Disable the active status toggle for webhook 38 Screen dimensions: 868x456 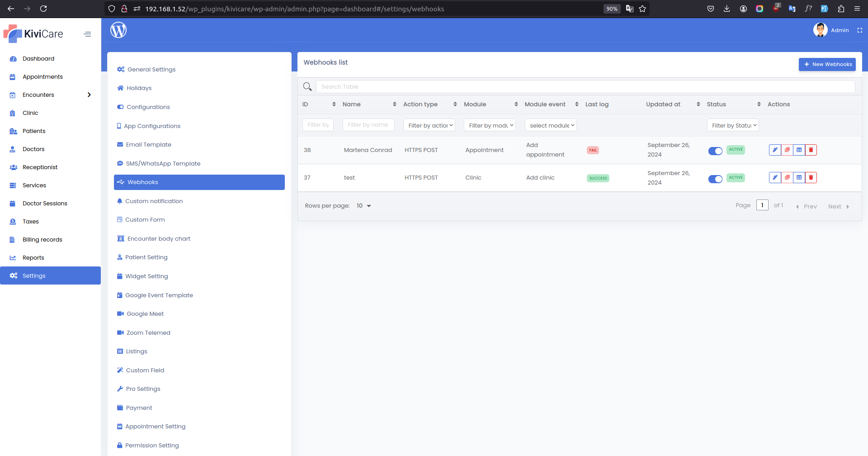(x=715, y=151)
